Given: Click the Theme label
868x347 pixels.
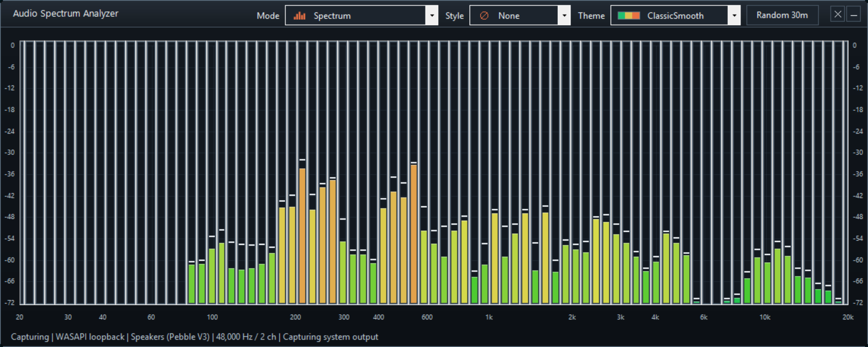Looking at the screenshot, I should (x=591, y=16).
